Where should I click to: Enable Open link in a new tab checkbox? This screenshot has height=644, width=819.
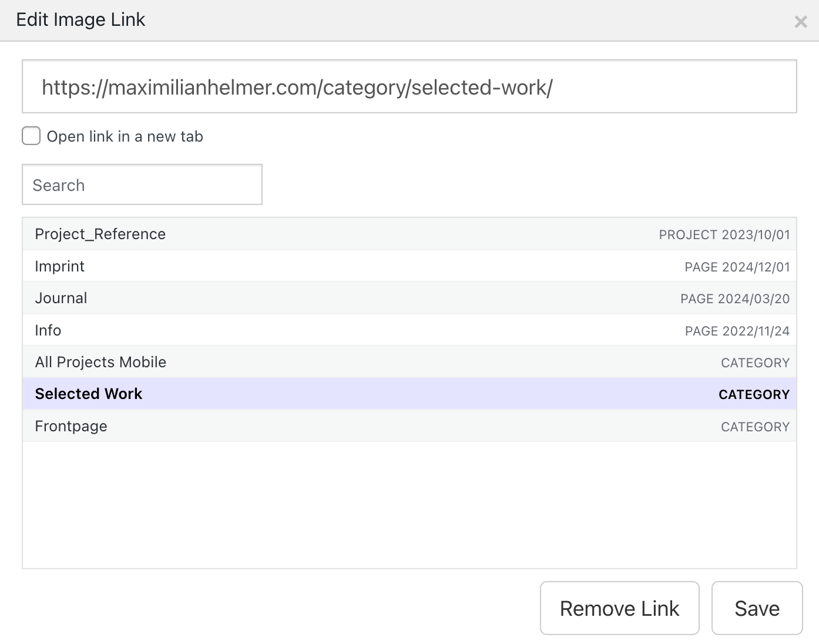(31, 136)
